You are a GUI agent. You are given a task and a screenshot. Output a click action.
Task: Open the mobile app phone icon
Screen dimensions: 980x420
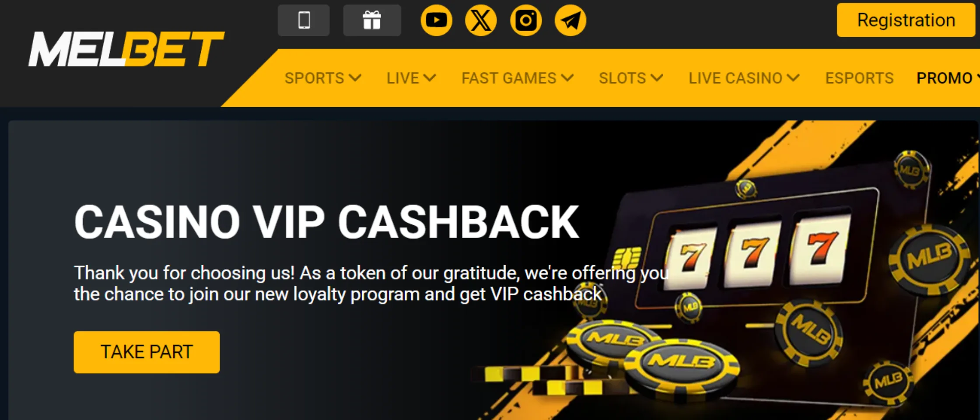coord(304,20)
